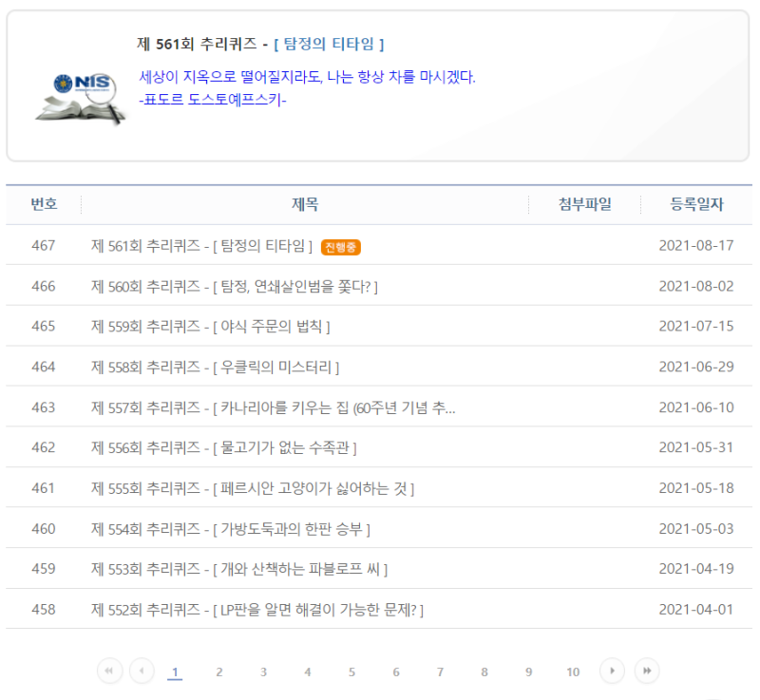This screenshot has height=700, width=760.
Task: Click row number 459
Action: pyautogui.click(x=43, y=568)
